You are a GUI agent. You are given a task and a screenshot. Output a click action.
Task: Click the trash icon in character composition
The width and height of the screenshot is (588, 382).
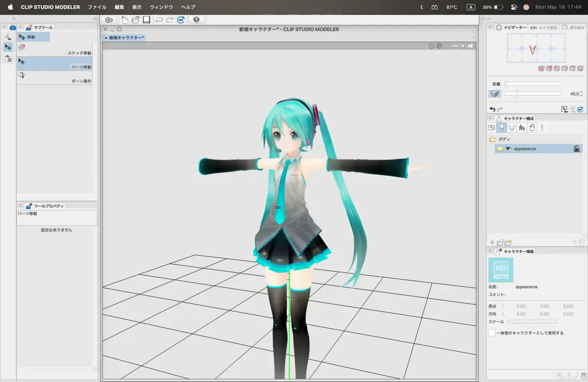[582, 242]
